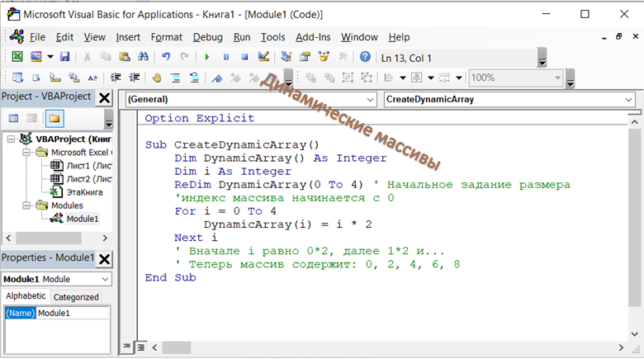The image size is (644, 359).
Task: Click View Code icon in Project panel
Action: (13, 119)
